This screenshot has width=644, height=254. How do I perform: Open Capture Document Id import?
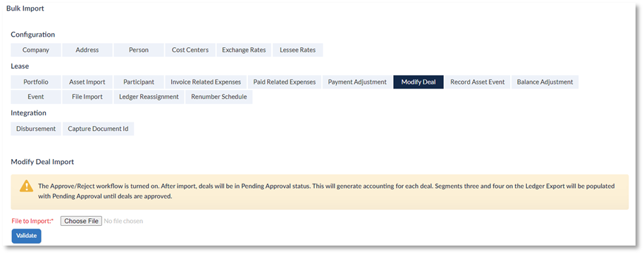(98, 129)
